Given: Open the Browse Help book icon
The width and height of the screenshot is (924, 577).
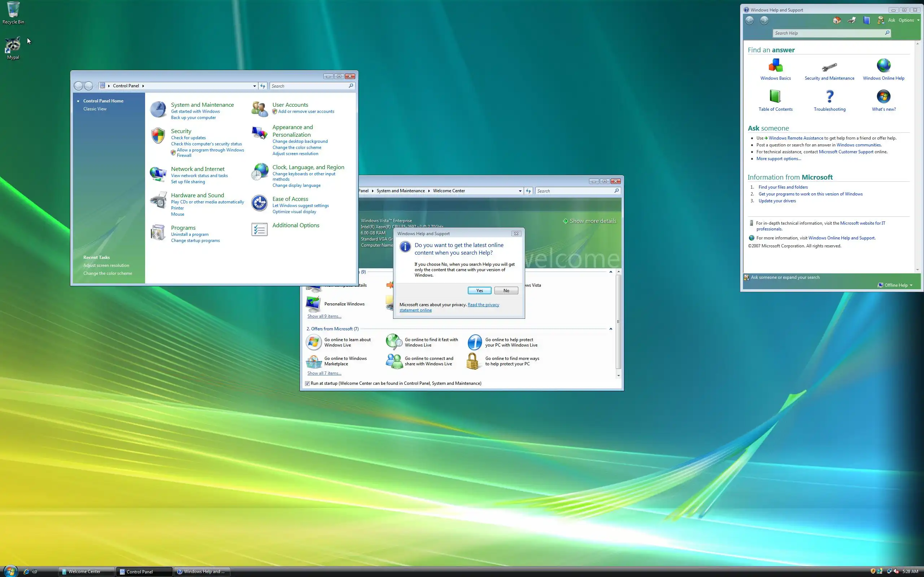Looking at the screenshot, I should (x=866, y=20).
